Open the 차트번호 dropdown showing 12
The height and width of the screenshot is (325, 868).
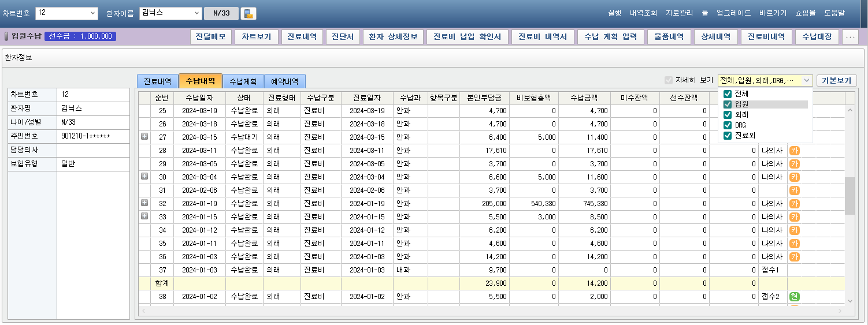click(94, 13)
